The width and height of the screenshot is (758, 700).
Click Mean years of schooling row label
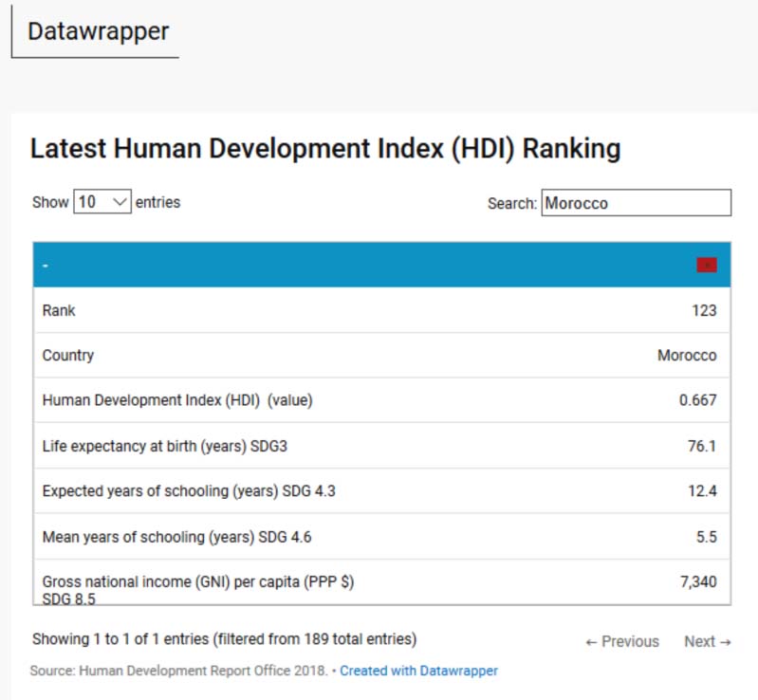pyautogui.click(x=176, y=537)
